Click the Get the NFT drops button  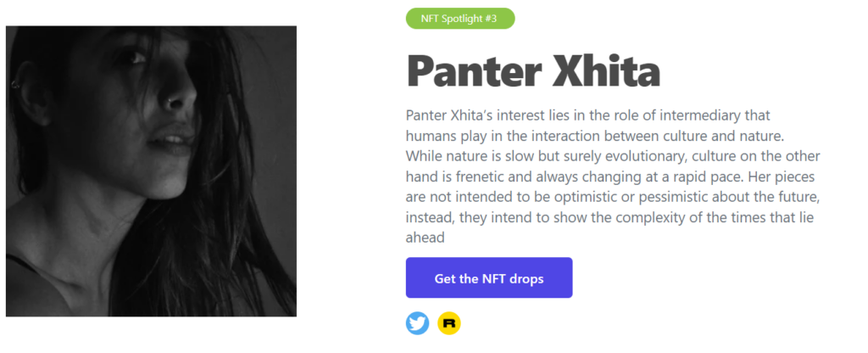click(x=489, y=277)
